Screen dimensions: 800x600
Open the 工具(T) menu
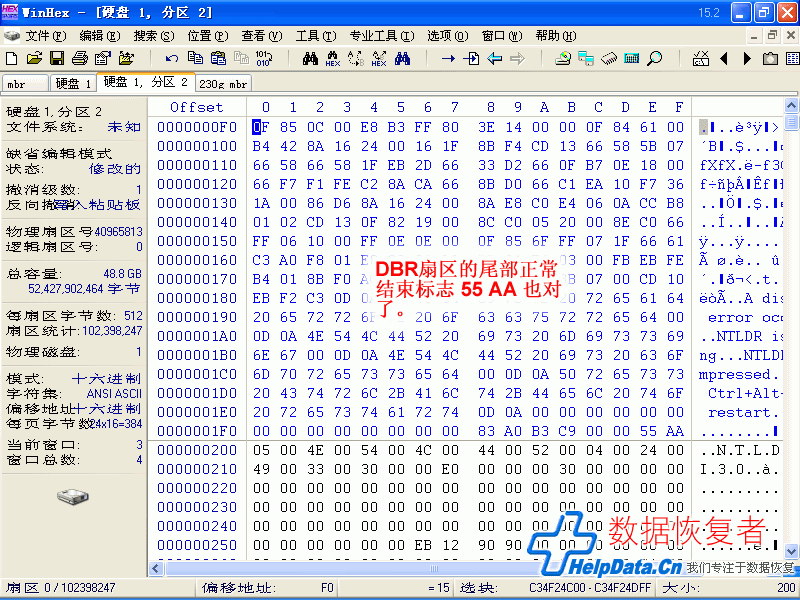[x=316, y=36]
